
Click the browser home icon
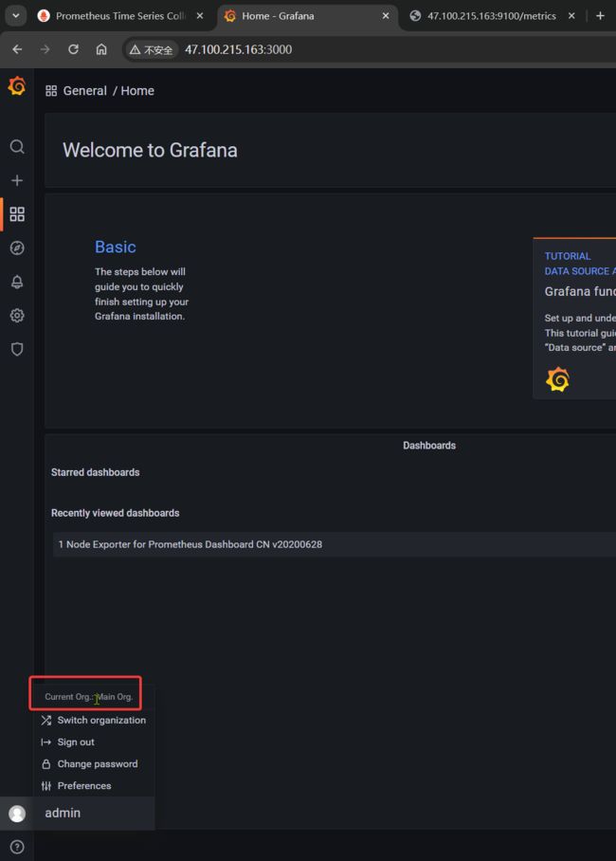tap(101, 49)
